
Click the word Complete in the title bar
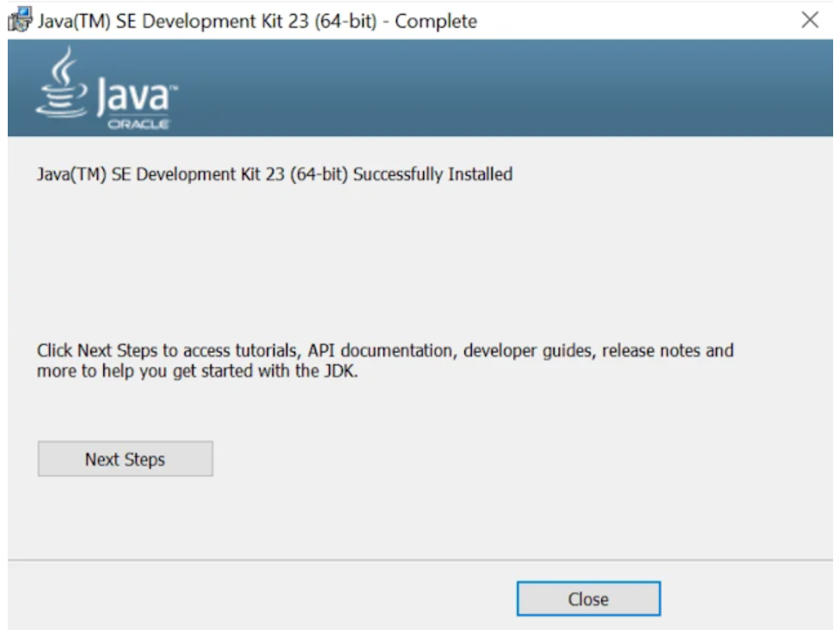(x=436, y=21)
